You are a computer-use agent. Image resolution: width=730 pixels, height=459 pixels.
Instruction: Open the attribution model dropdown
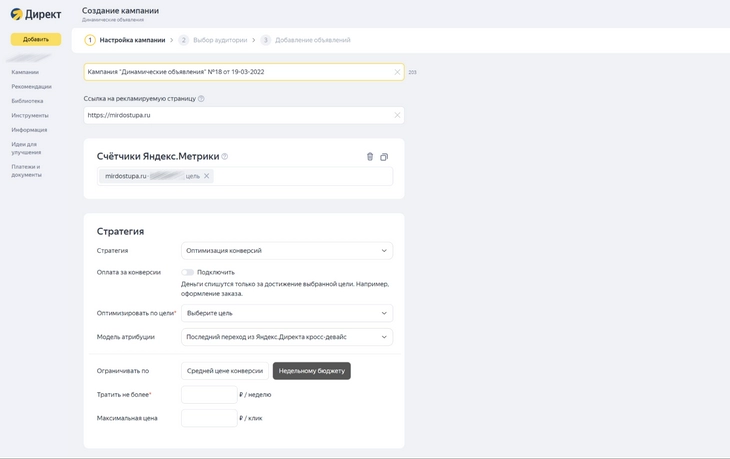(286, 337)
